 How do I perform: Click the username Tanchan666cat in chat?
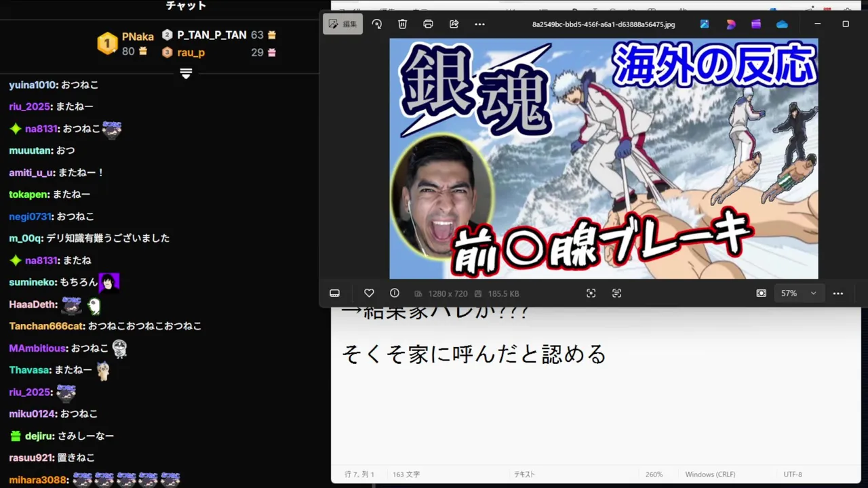[x=47, y=326]
